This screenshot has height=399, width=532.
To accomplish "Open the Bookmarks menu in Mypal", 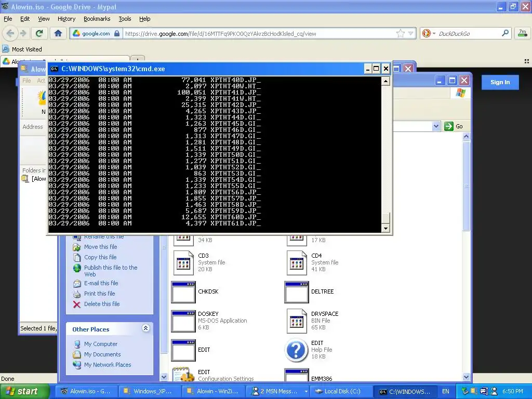I will point(97,19).
